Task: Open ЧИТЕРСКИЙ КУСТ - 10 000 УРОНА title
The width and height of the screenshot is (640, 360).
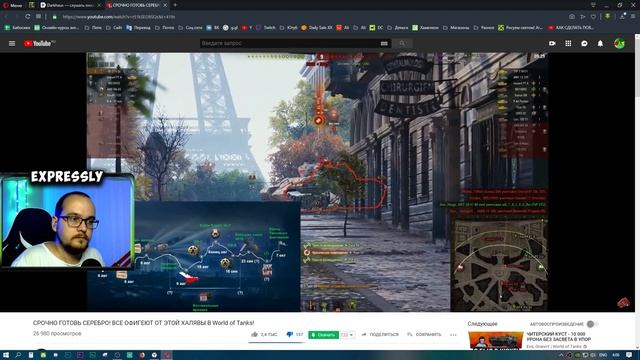Action: [559, 336]
